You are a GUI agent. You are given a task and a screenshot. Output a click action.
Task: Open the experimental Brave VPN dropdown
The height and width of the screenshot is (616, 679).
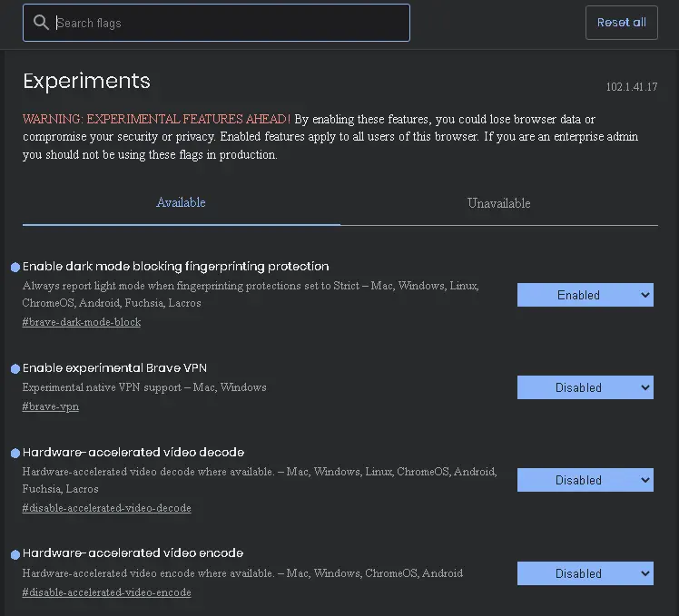[585, 387]
